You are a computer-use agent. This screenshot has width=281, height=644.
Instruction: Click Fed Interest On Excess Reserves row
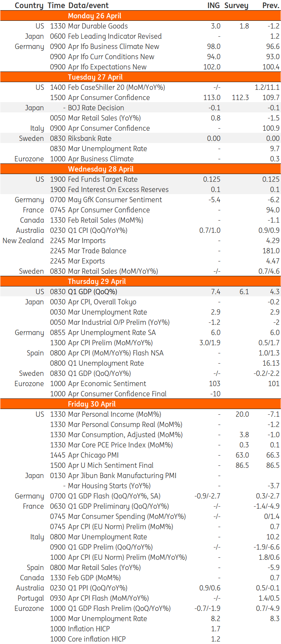click(140, 190)
